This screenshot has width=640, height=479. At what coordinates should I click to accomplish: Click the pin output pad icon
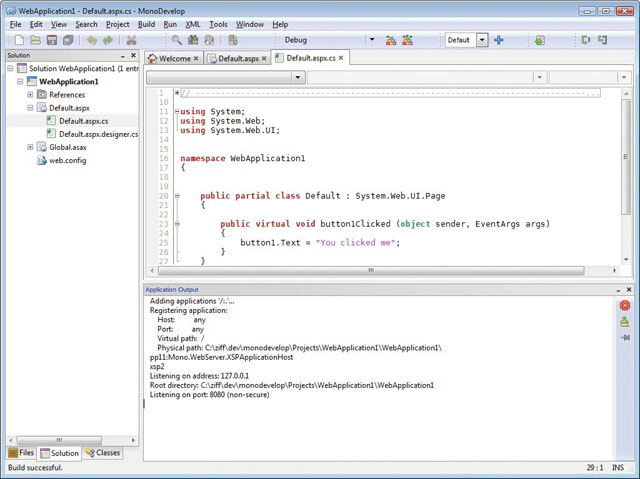coord(624,337)
